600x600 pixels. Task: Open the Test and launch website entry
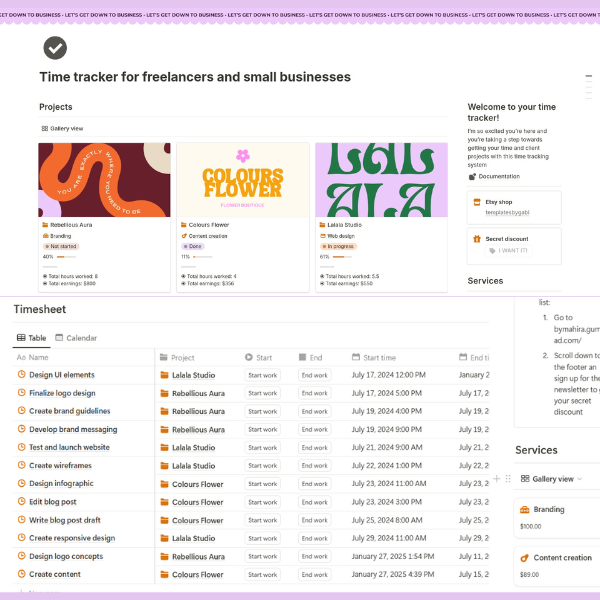pos(69,447)
